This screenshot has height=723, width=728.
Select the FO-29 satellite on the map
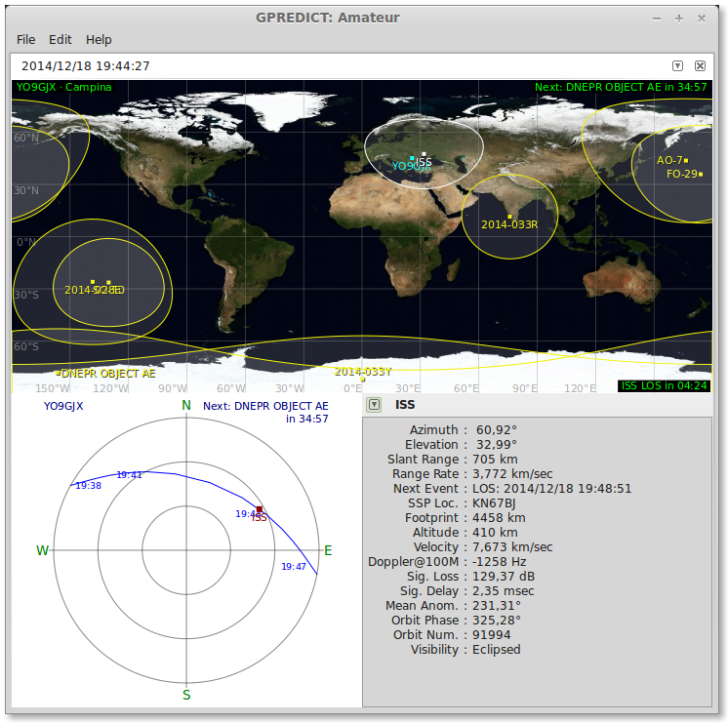pos(700,175)
